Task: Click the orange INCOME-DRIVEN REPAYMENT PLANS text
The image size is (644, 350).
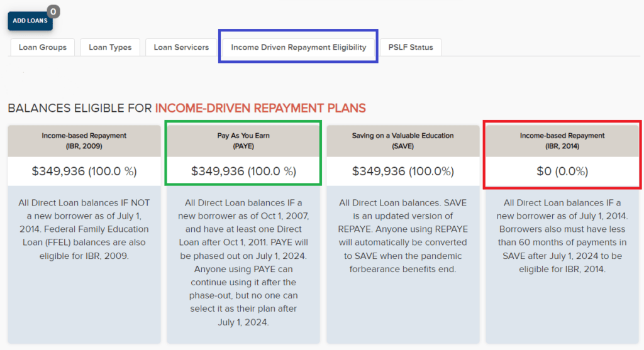Action: tap(260, 108)
